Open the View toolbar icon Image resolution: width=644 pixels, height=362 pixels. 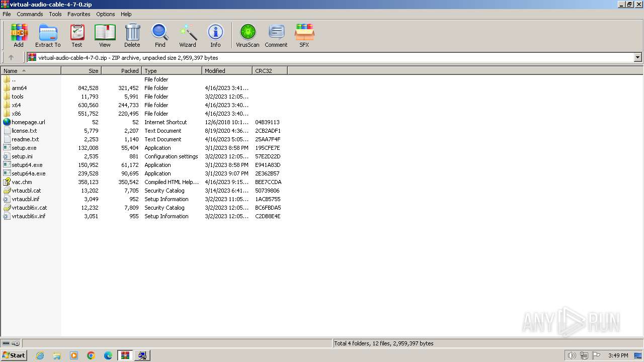105,33
